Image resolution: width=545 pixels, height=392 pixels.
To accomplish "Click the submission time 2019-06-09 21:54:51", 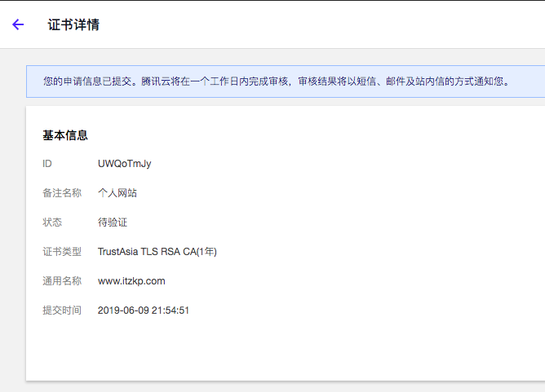I will pos(144,311).
